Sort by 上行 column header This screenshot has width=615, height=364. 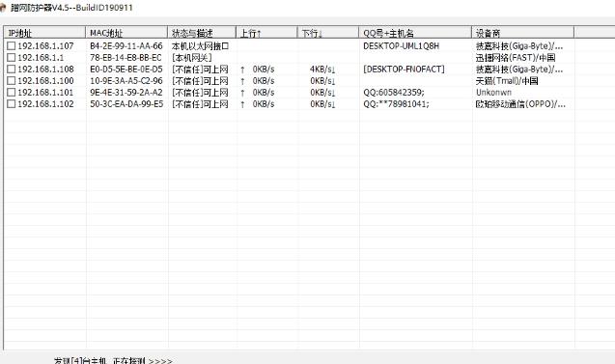pos(266,33)
